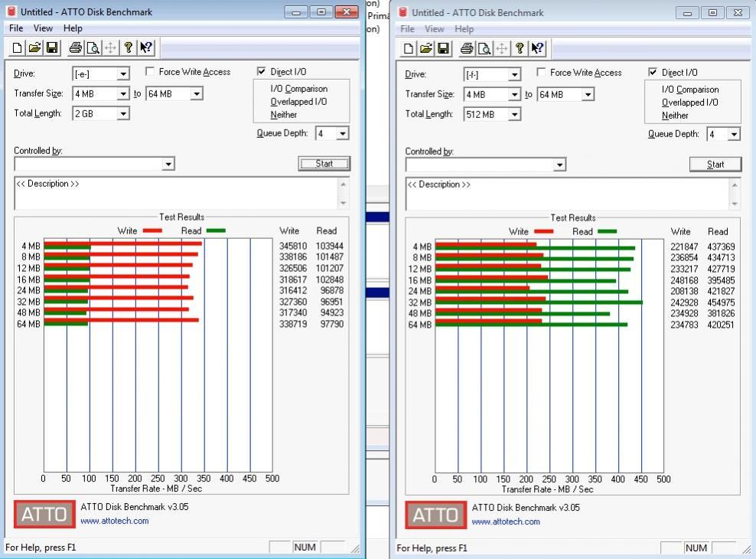756x559 pixels.
Task: Click Open file icon in right window
Action: [x=425, y=48]
